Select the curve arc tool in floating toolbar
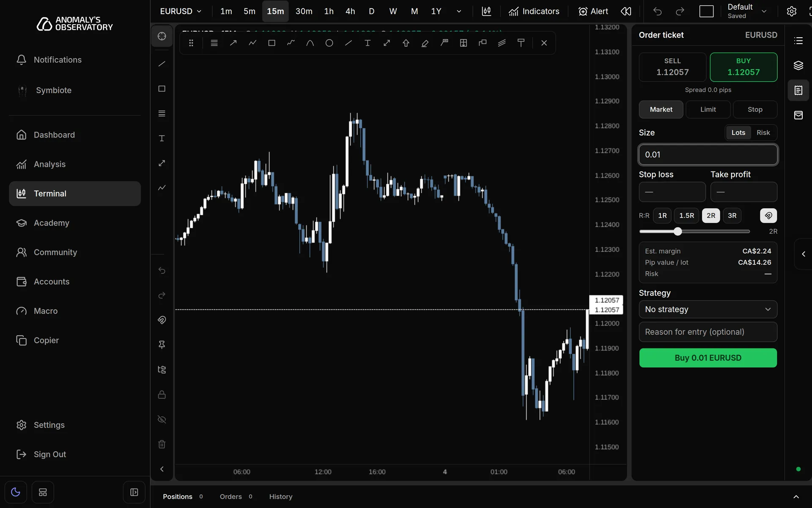 310,43
